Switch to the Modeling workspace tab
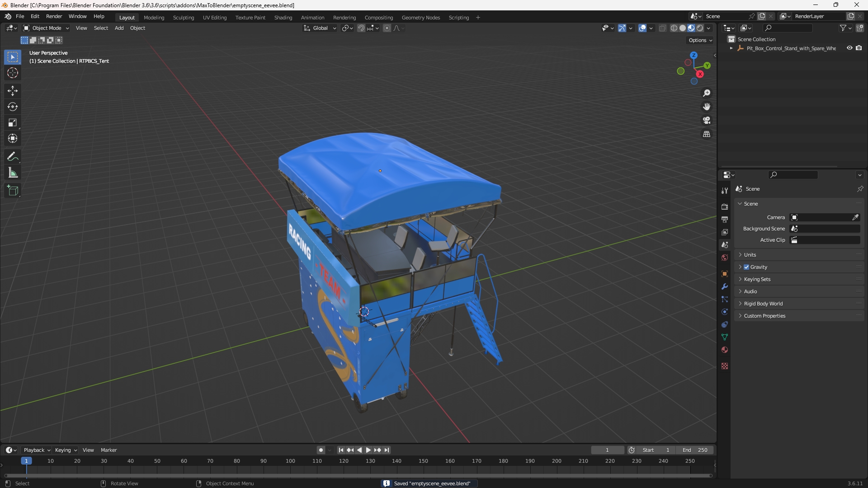This screenshot has height=488, width=868. click(154, 18)
